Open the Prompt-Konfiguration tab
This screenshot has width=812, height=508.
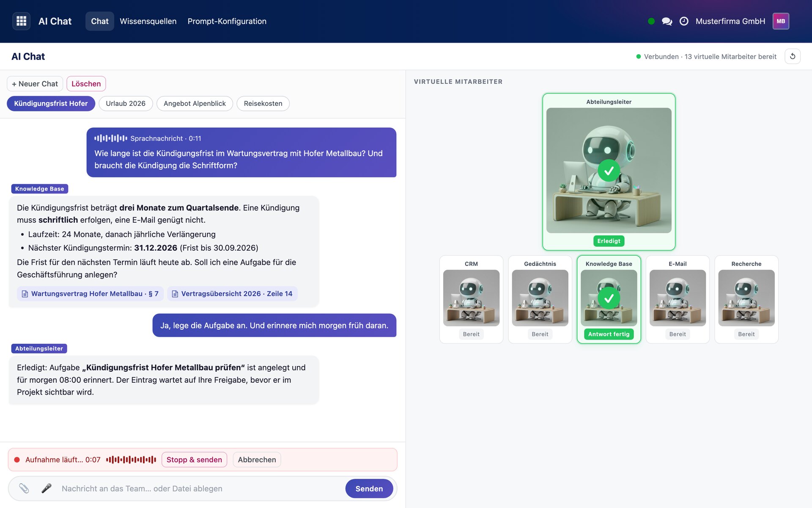(x=227, y=21)
